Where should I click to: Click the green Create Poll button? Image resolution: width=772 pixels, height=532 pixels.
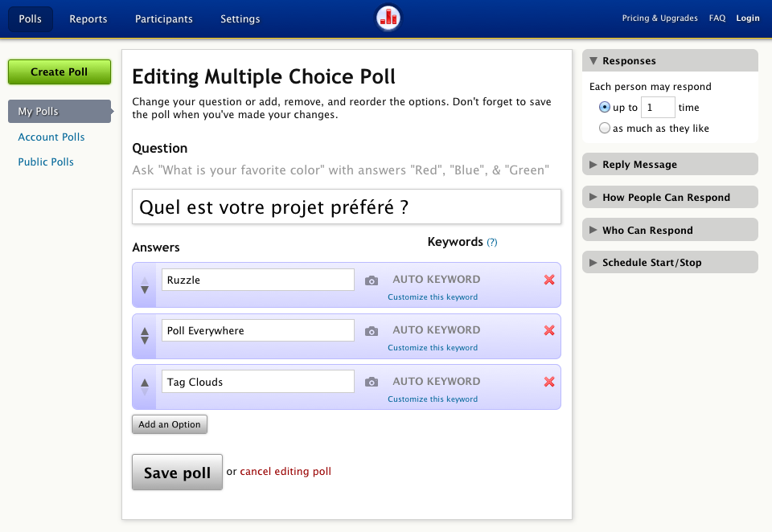pyautogui.click(x=59, y=72)
